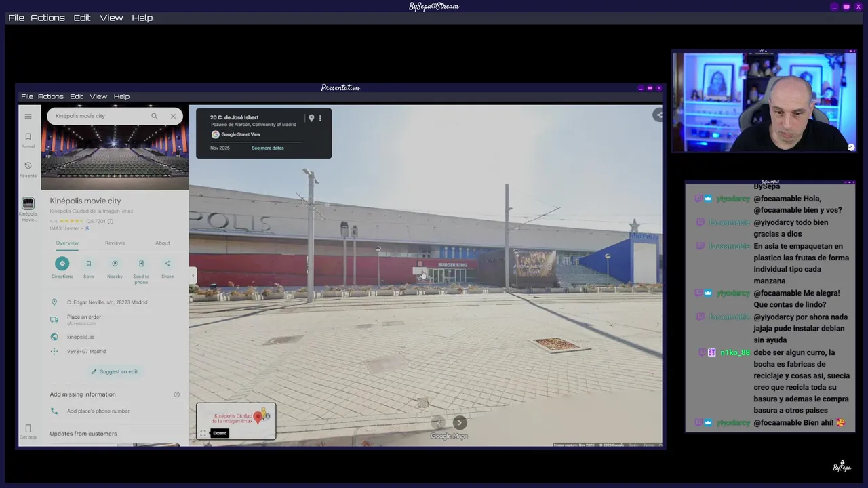Click the Street View location pin icon

(x=311, y=118)
